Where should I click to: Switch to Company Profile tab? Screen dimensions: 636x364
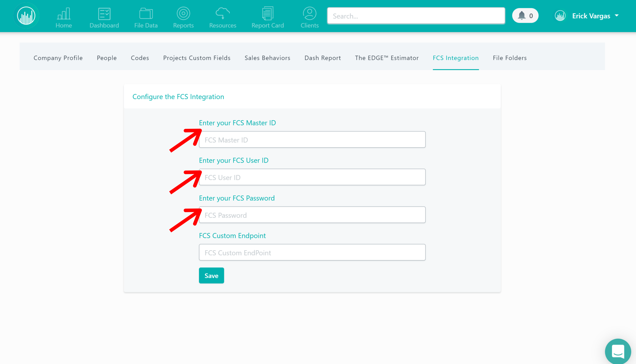tap(58, 58)
